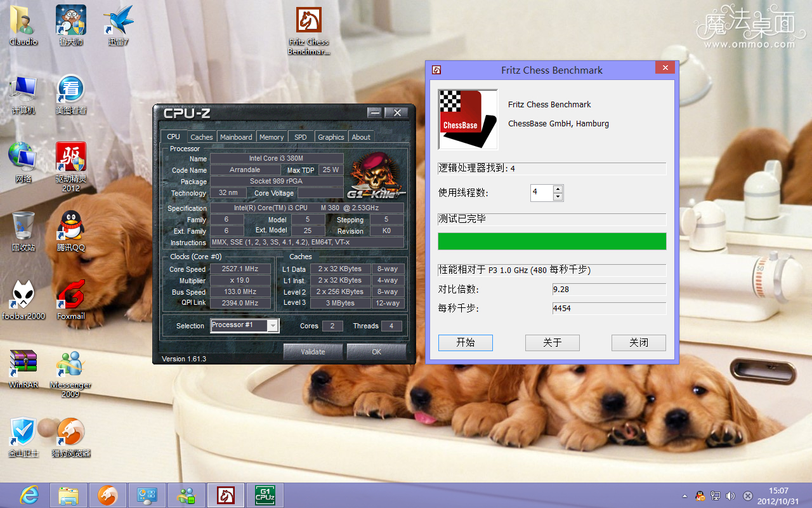This screenshot has width=812, height=508.
Task: Open the 驱动精灵2012 desktop shortcut
Action: [x=71, y=166]
